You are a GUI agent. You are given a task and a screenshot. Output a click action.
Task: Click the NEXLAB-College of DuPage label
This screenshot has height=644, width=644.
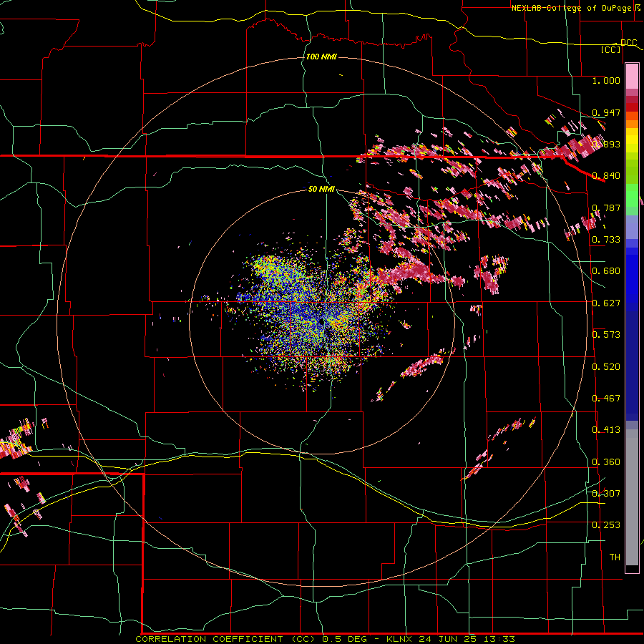571,8
